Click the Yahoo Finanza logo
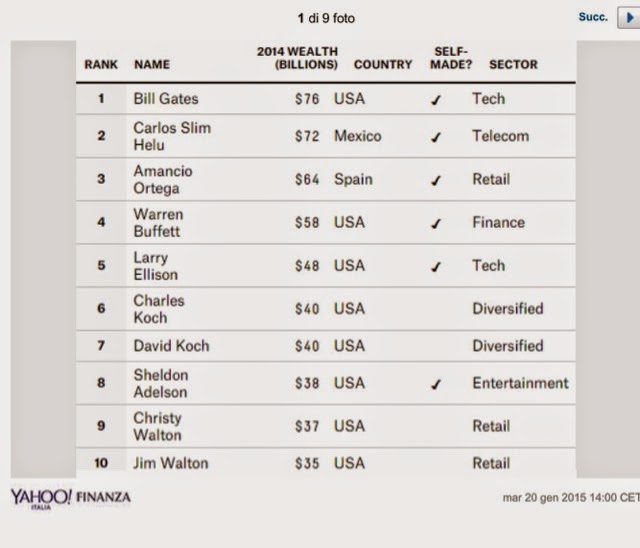Screen dimensions: 640x548 (70, 497)
